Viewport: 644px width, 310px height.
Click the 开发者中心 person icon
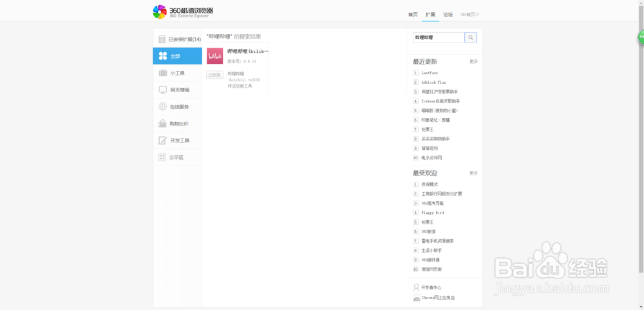pyautogui.click(x=416, y=287)
